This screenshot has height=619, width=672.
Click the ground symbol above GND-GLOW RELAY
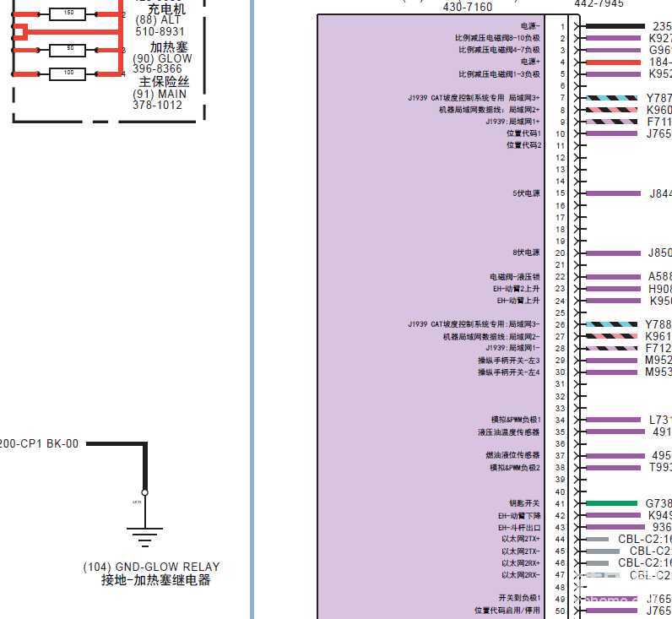pyautogui.click(x=145, y=537)
